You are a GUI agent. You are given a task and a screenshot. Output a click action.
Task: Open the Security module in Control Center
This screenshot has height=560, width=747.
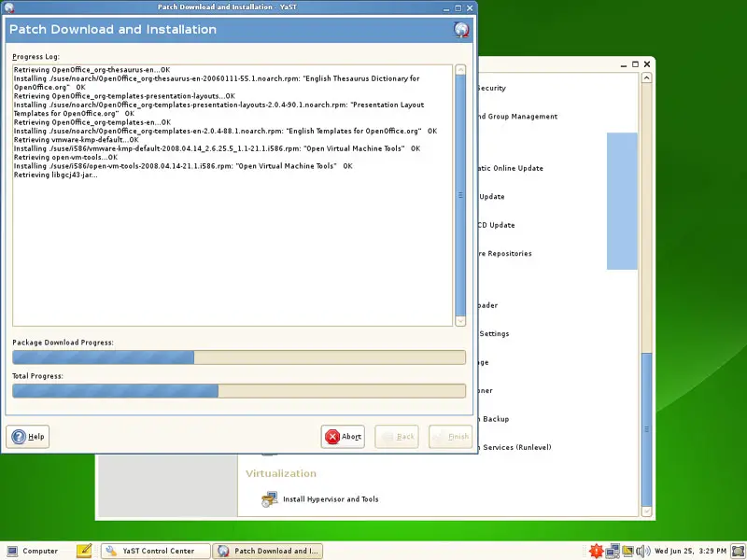click(x=492, y=88)
